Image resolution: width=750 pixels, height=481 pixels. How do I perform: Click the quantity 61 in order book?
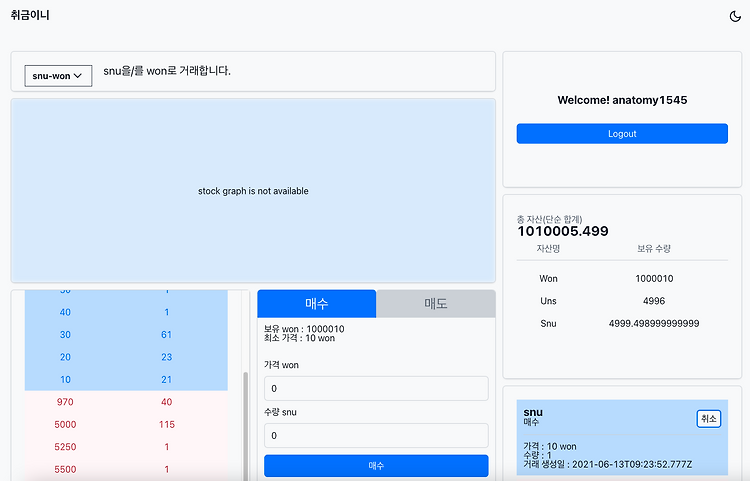tap(166, 335)
